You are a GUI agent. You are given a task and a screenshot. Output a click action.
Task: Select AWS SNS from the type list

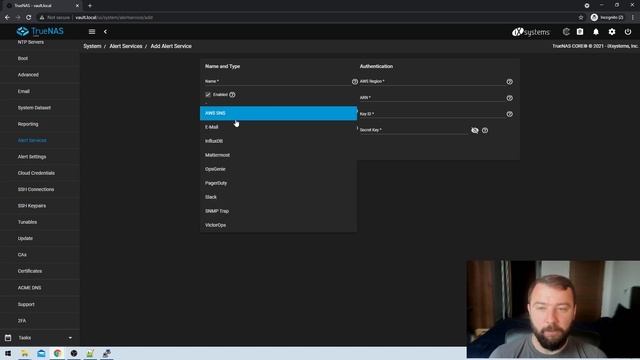(278, 113)
